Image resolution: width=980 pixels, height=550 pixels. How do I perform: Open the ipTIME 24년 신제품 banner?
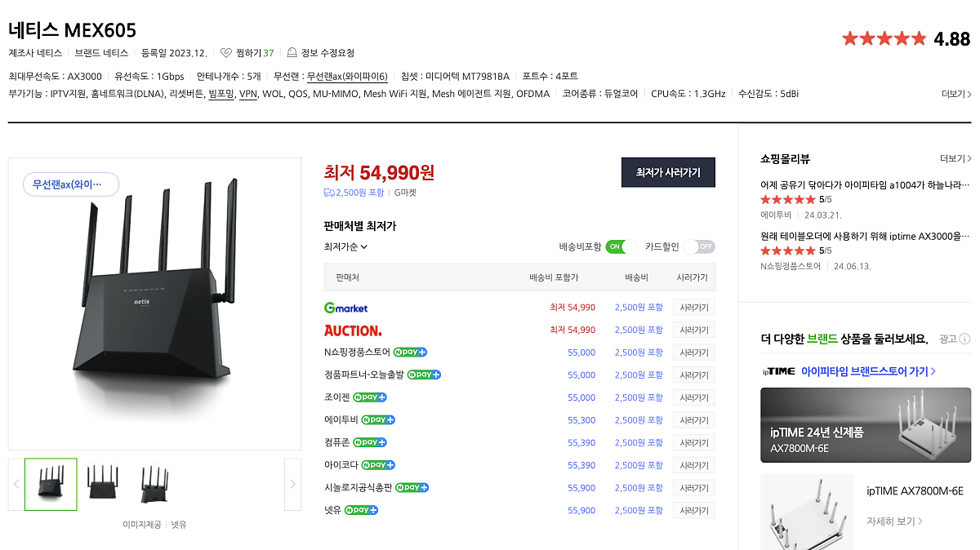click(x=866, y=425)
